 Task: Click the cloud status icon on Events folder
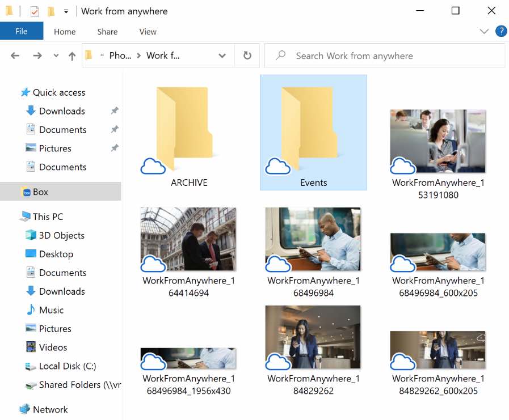[277, 167]
